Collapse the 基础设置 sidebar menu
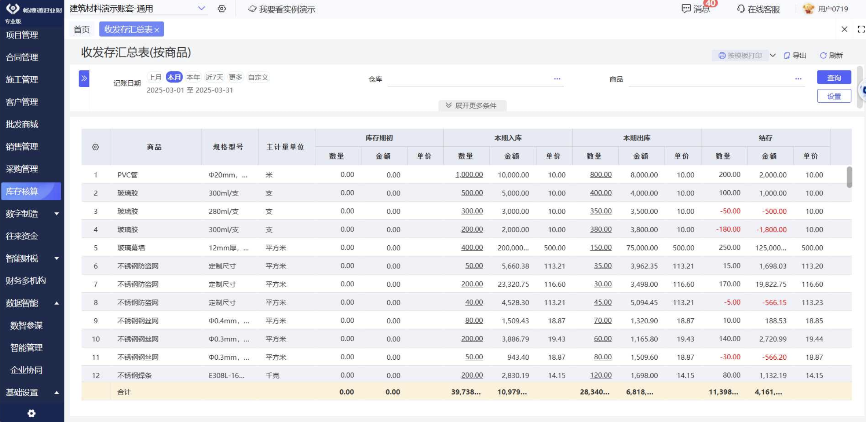Screen dimensions: 868x425 coord(31,393)
